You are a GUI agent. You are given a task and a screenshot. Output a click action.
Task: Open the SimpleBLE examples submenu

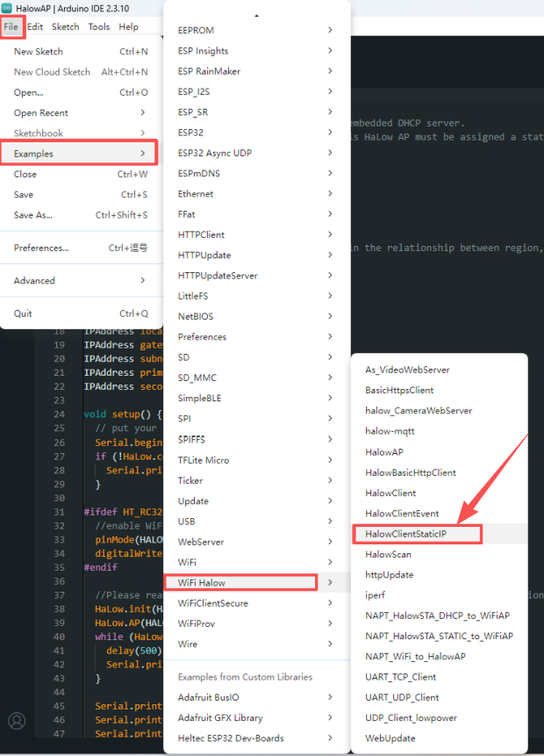click(256, 399)
